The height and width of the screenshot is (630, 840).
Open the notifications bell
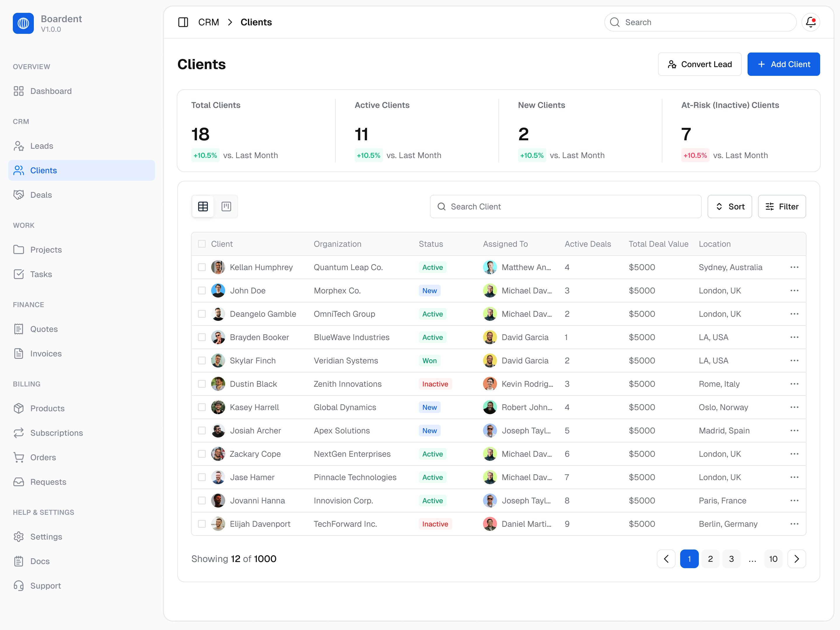[810, 22]
